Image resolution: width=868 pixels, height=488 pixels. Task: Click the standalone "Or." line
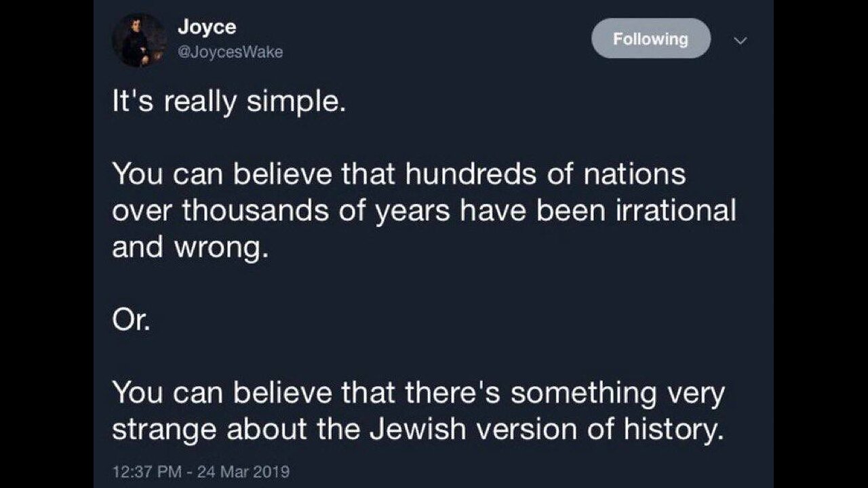click(x=130, y=321)
